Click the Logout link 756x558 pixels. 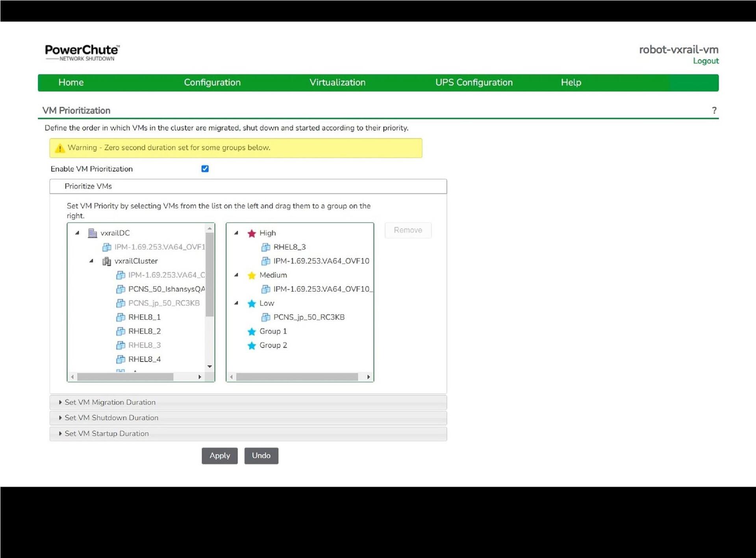[706, 61]
